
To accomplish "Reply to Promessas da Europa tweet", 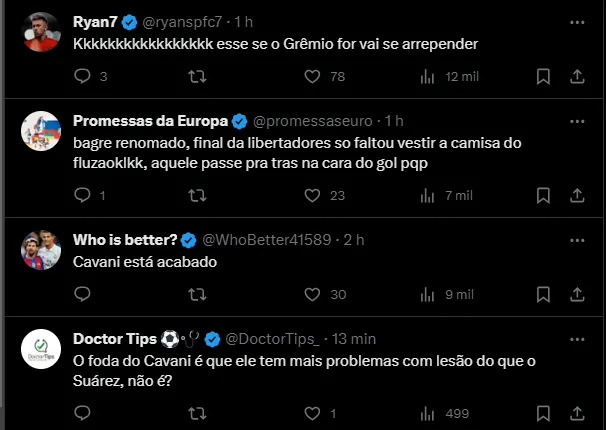I will point(83,195).
